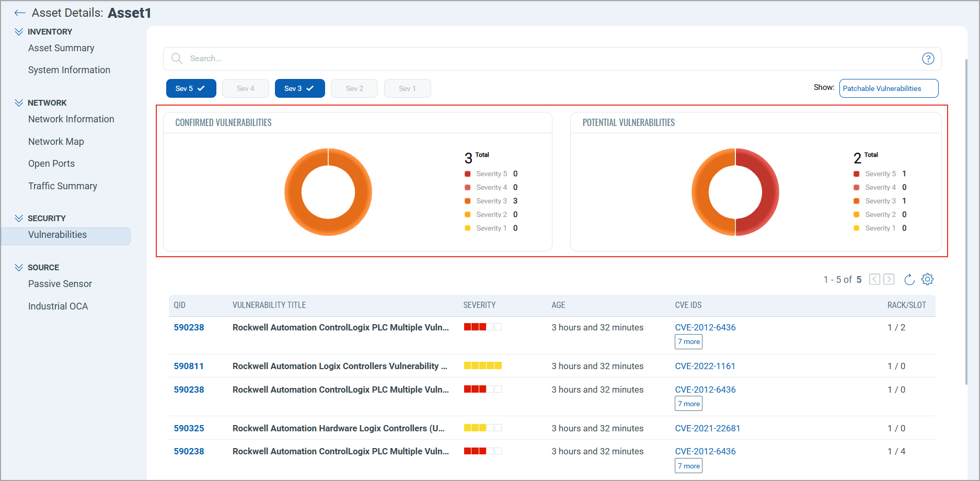Enable the Sev 4 severity filter
980x481 pixels.
click(x=246, y=88)
